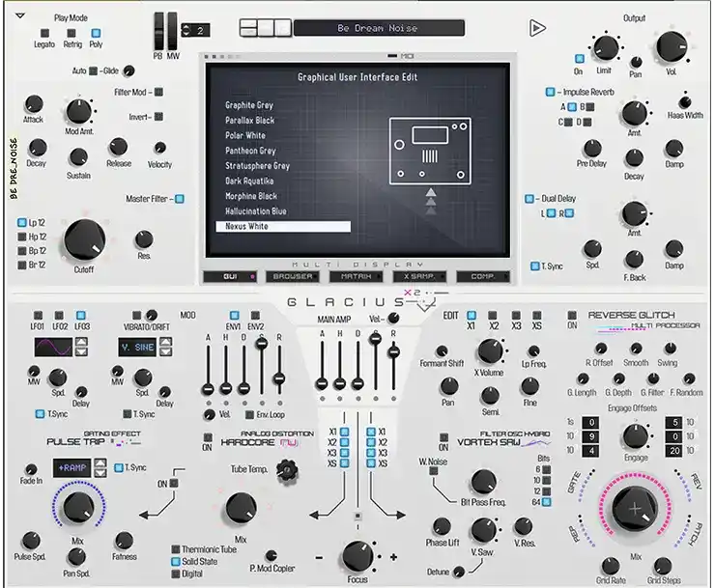Select Dark Aquatika skin
The height and width of the screenshot is (588, 715).
(249, 181)
